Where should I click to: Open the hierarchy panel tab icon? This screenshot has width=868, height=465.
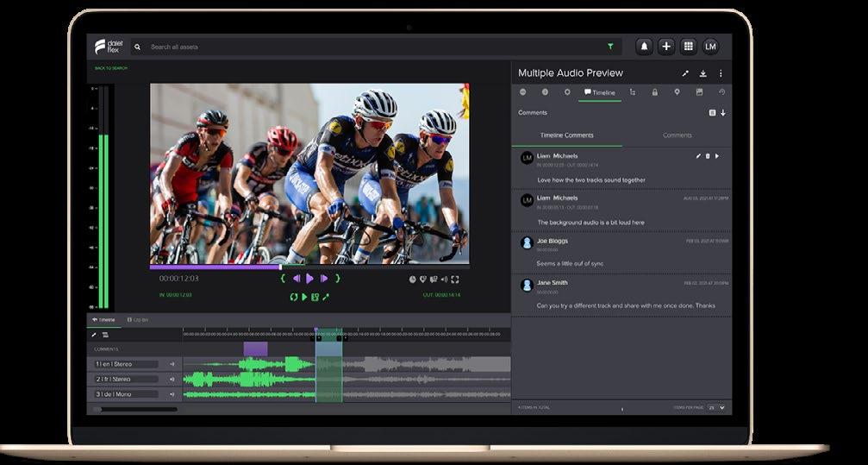click(x=633, y=92)
